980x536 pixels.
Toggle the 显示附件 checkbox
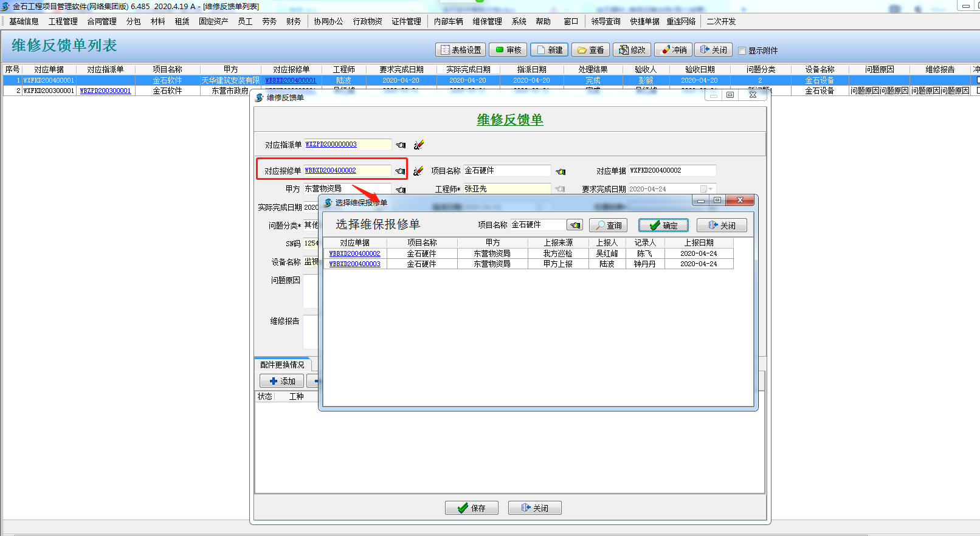click(742, 50)
